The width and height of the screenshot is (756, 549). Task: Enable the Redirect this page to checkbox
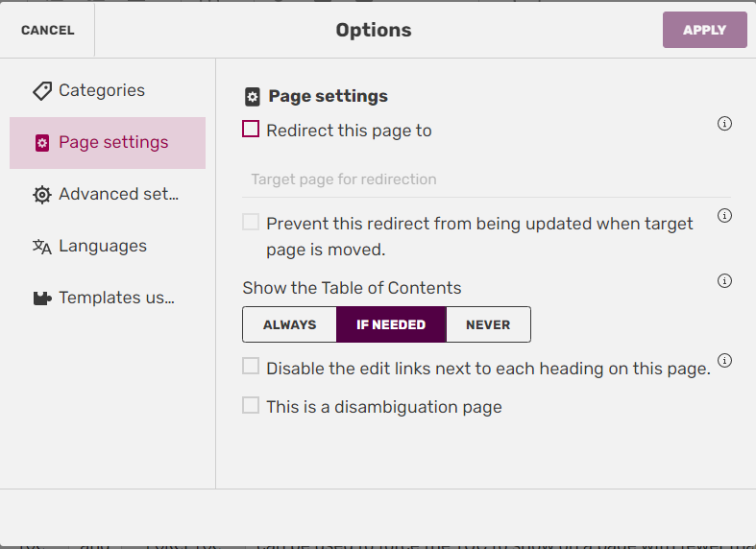pyautogui.click(x=251, y=129)
